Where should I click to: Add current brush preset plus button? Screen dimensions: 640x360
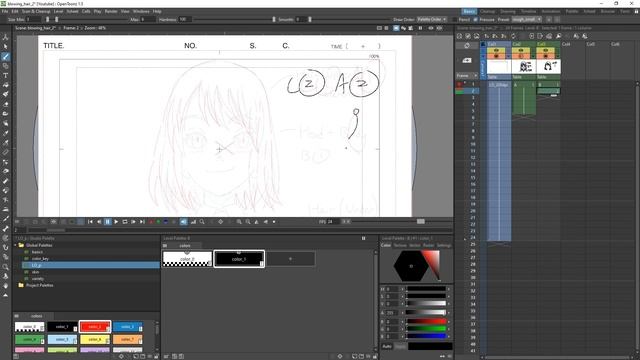coord(549,20)
